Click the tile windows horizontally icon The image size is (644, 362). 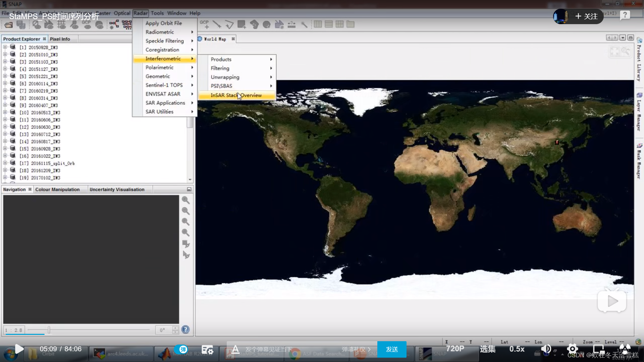coord(318,24)
